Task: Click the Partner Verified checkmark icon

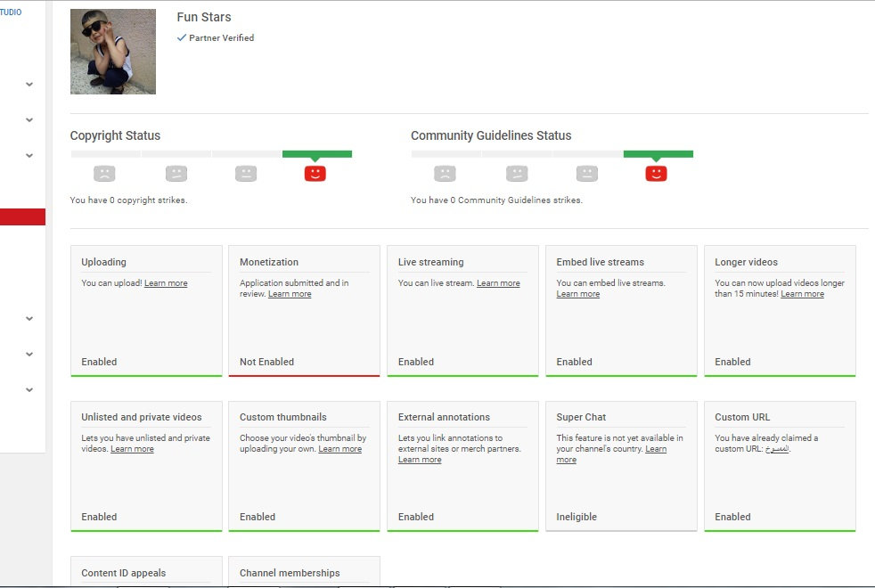Action: coord(182,37)
